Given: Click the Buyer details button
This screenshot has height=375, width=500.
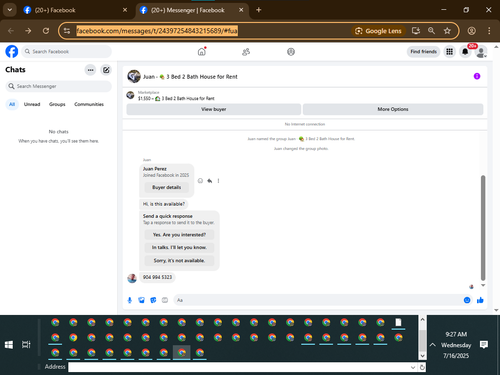Looking at the screenshot, I should tap(167, 187).
